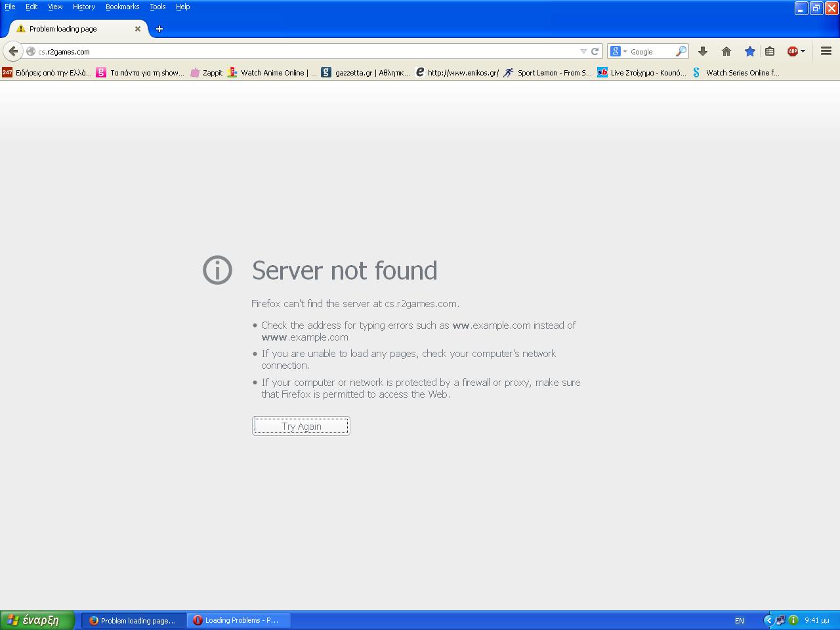
Task: Open the hamburger menu icon
Action: (x=826, y=51)
